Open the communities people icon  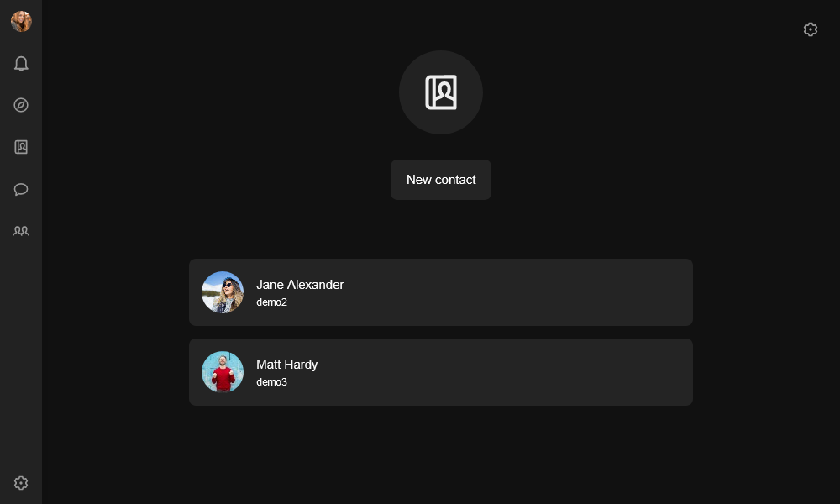tap(21, 231)
